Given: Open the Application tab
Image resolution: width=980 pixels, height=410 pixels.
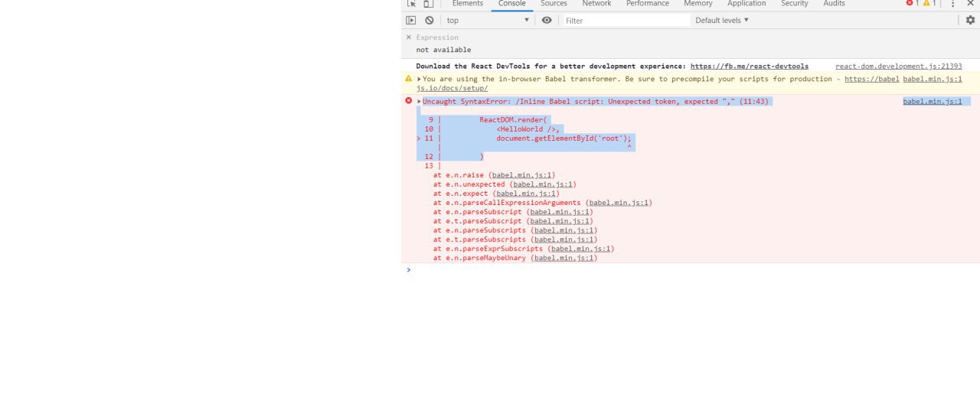Looking at the screenshot, I should [x=746, y=4].
